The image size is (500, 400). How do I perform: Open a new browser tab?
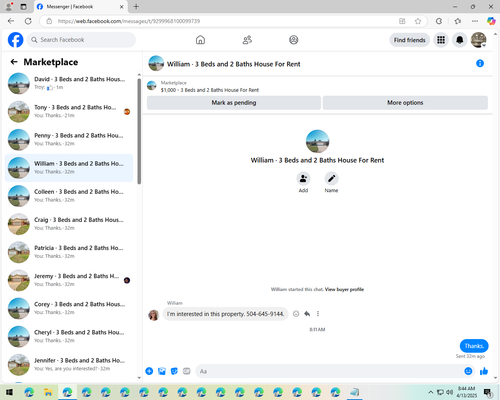pyautogui.click(x=136, y=6)
